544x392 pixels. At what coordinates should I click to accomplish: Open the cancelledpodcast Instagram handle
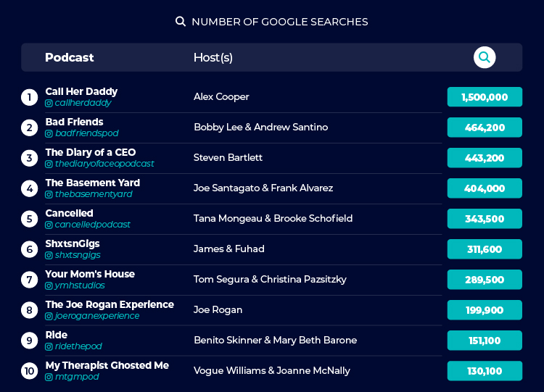coord(93,225)
